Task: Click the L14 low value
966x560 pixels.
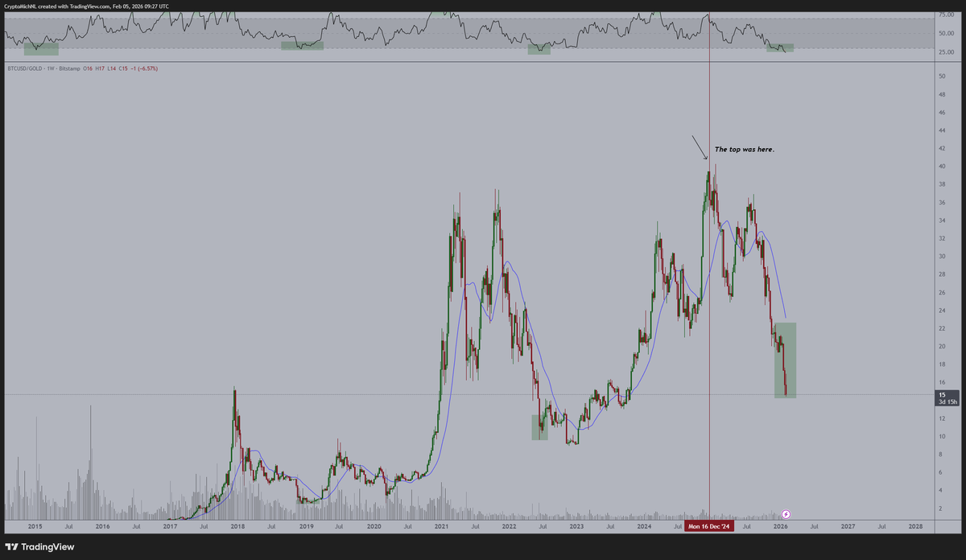Action: pos(112,68)
